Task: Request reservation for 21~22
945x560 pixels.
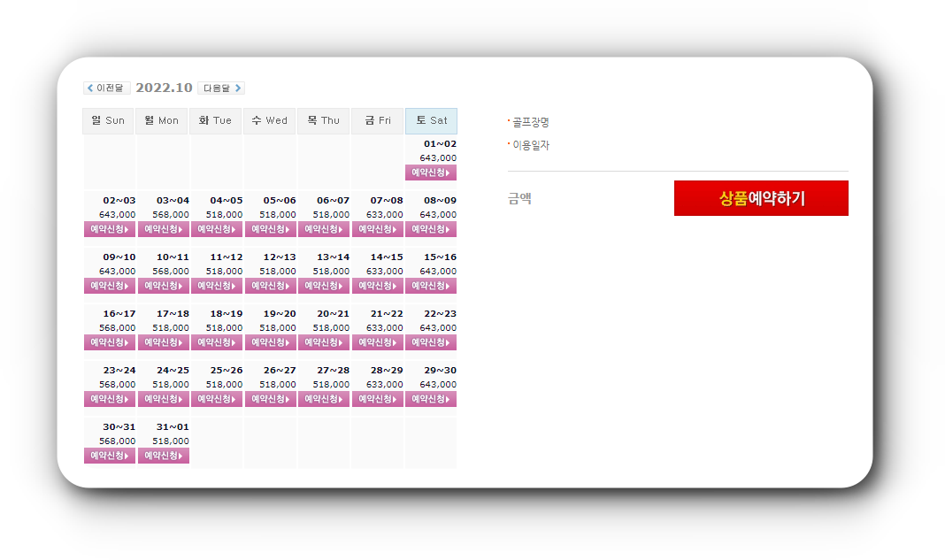Action: [377, 342]
